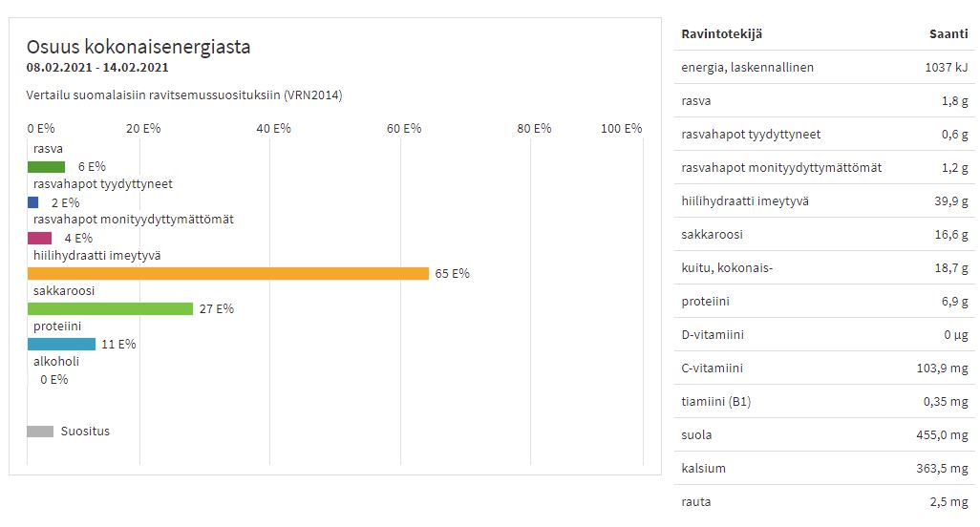Click the D-vitamiini row label
The width and height of the screenshot is (980, 527).
[712, 335]
